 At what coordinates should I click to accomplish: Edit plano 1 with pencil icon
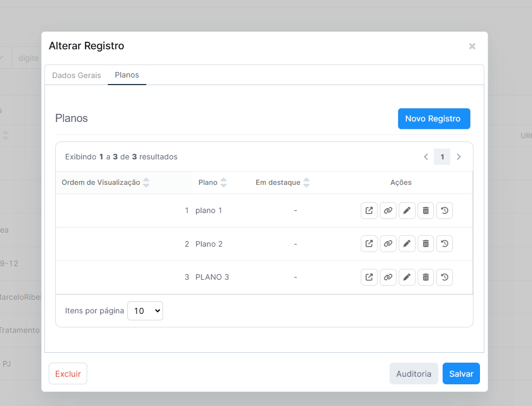407,210
